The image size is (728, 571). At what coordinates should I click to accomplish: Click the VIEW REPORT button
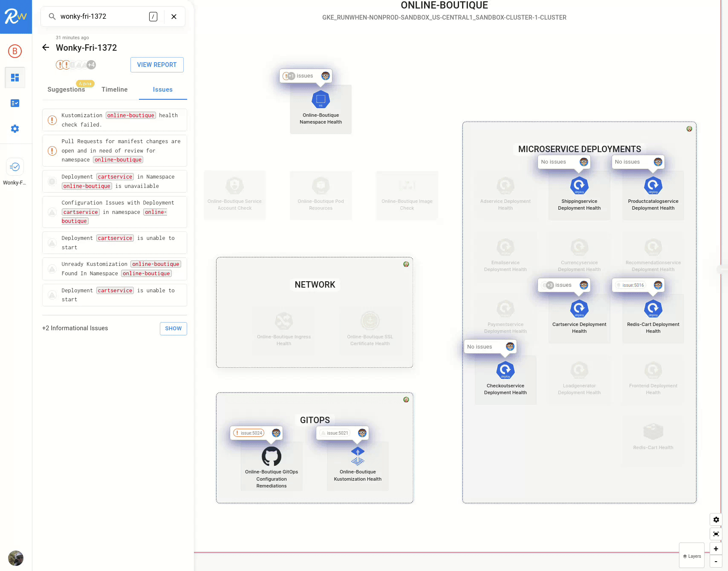157,65
